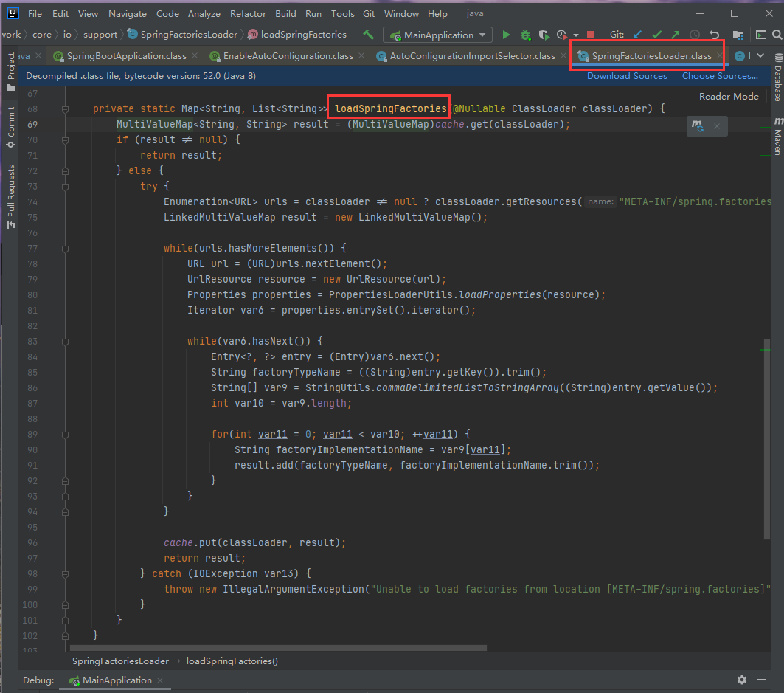This screenshot has height=693, width=784.
Task: Open Run Anything terminal-window icon
Action: click(x=760, y=35)
